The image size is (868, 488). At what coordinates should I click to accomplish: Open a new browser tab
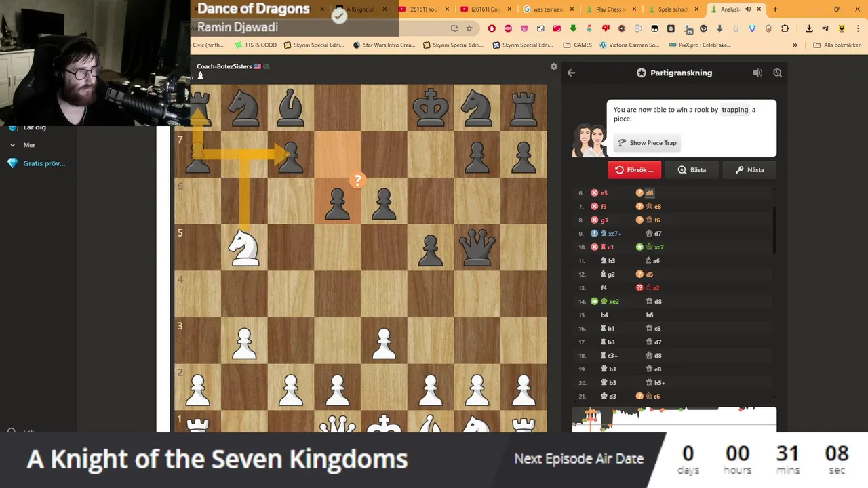775,9
